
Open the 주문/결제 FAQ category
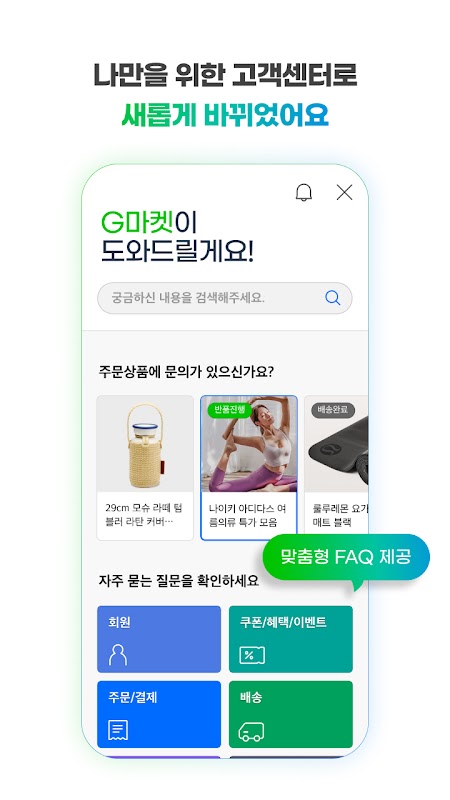(159, 714)
